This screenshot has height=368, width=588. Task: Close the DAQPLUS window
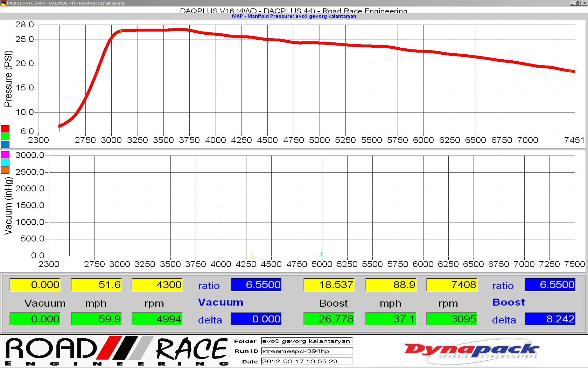click(x=584, y=3)
